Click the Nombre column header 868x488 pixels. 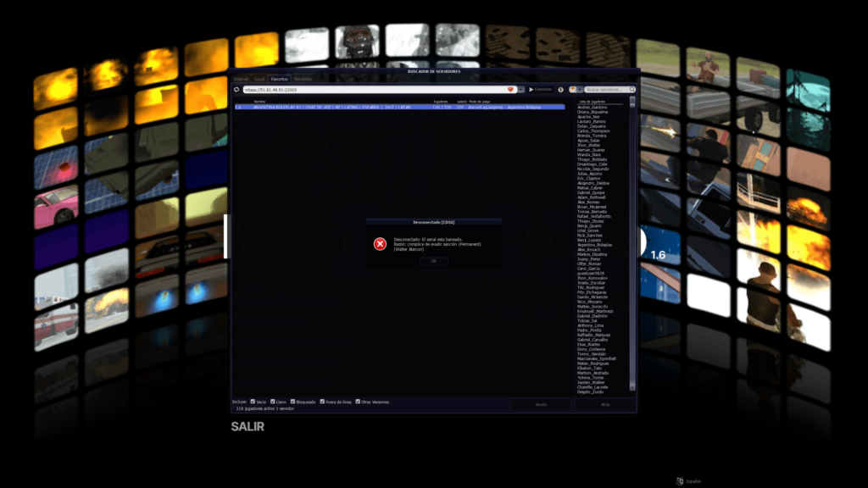(259, 102)
